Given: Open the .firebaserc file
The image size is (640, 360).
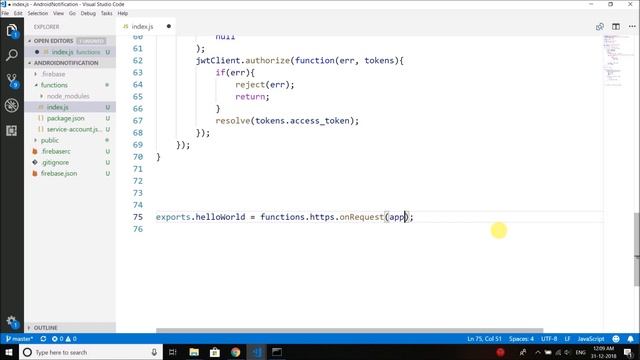Looking at the screenshot, I should 70,151.
